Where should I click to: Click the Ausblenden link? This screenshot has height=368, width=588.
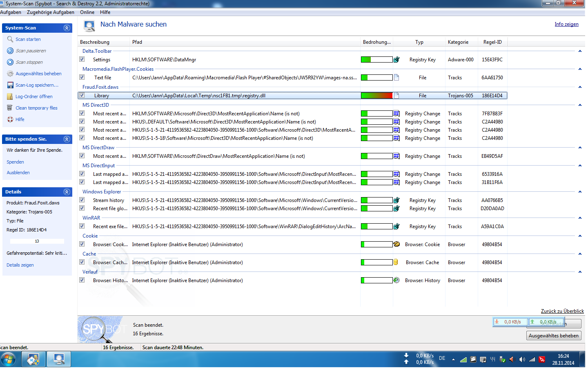(x=18, y=173)
